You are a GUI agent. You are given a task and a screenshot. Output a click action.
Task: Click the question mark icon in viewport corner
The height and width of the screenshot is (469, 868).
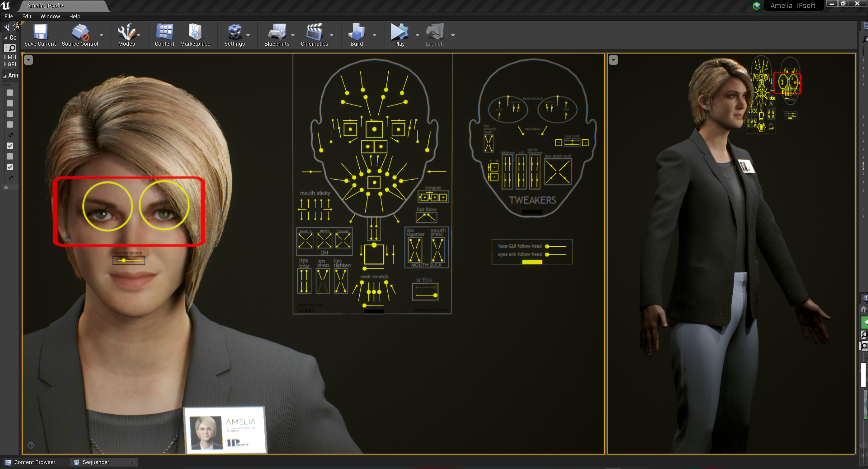[31, 445]
